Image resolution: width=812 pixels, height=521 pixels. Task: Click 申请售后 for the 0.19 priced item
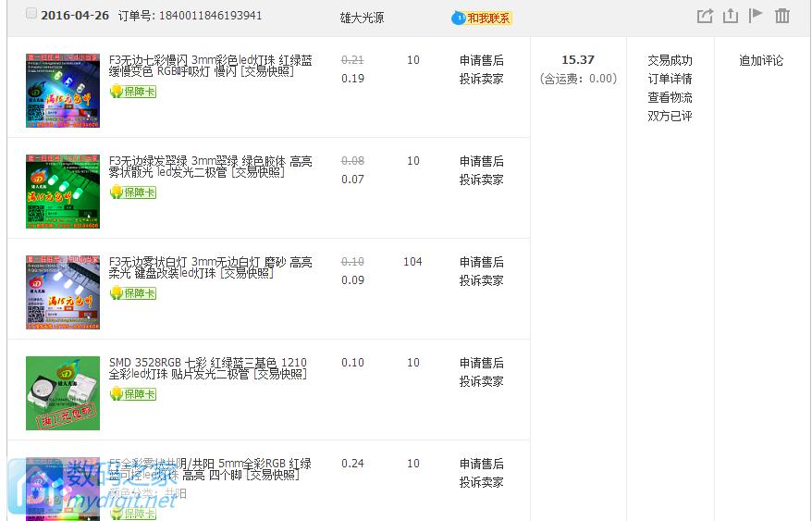482,60
